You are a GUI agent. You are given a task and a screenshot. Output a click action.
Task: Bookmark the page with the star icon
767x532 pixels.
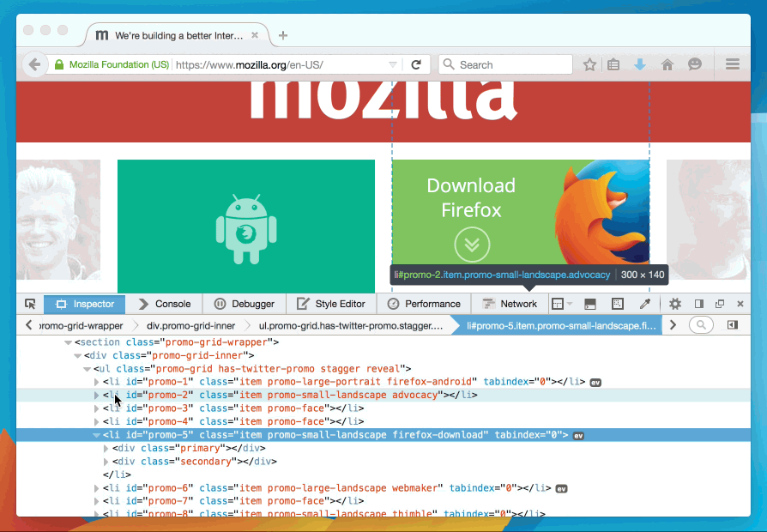(x=589, y=63)
